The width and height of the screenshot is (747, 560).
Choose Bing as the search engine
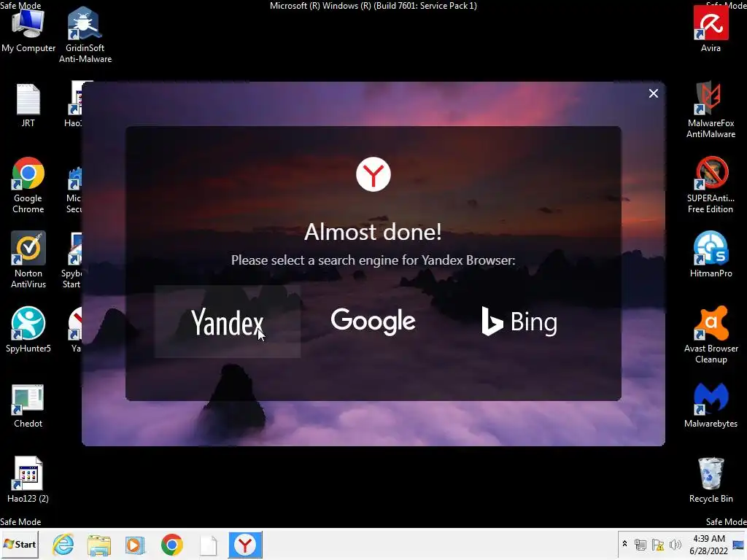pos(519,322)
